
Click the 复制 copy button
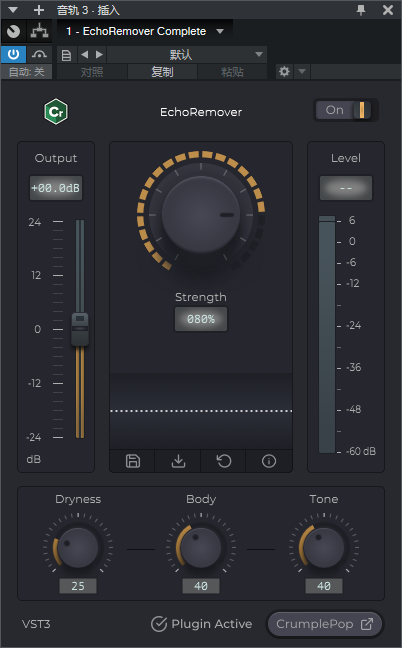tap(162, 72)
